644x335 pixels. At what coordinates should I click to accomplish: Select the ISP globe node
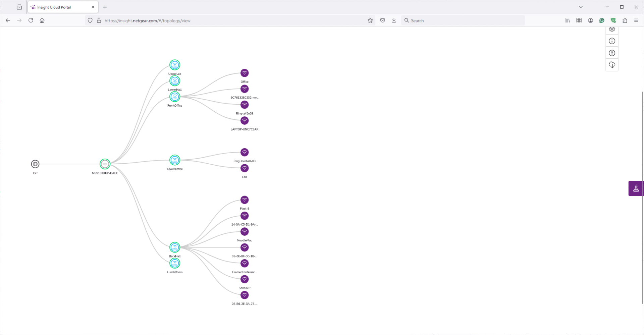[x=35, y=164]
